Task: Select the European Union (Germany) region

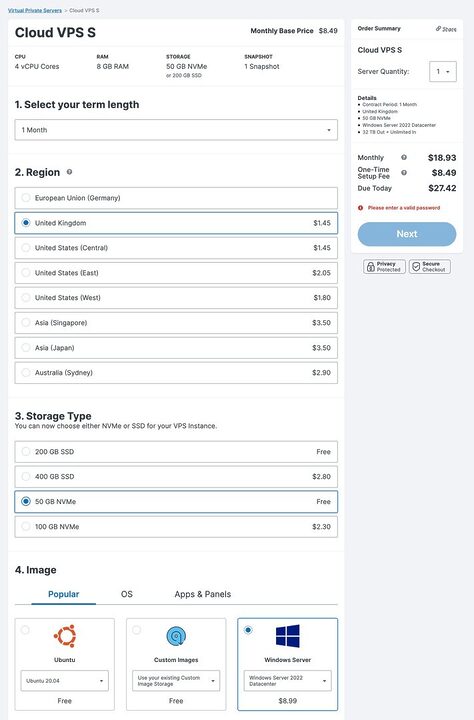Action: (176, 198)
